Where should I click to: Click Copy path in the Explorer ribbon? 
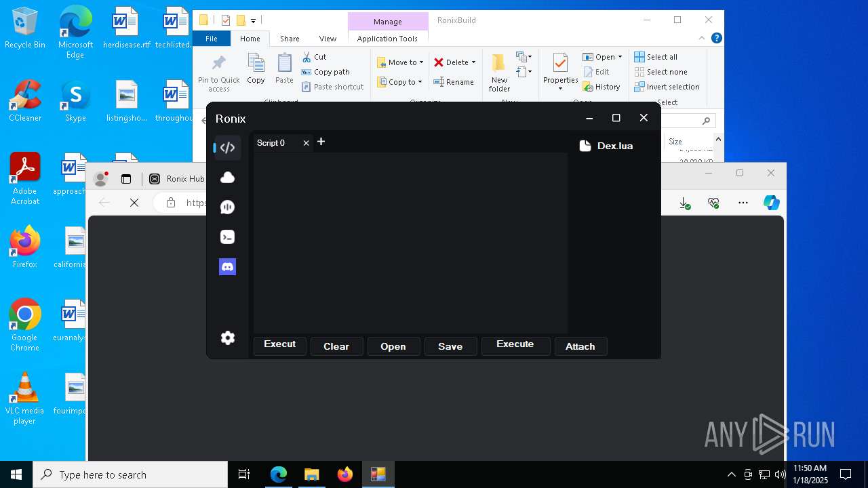[325, 72]
